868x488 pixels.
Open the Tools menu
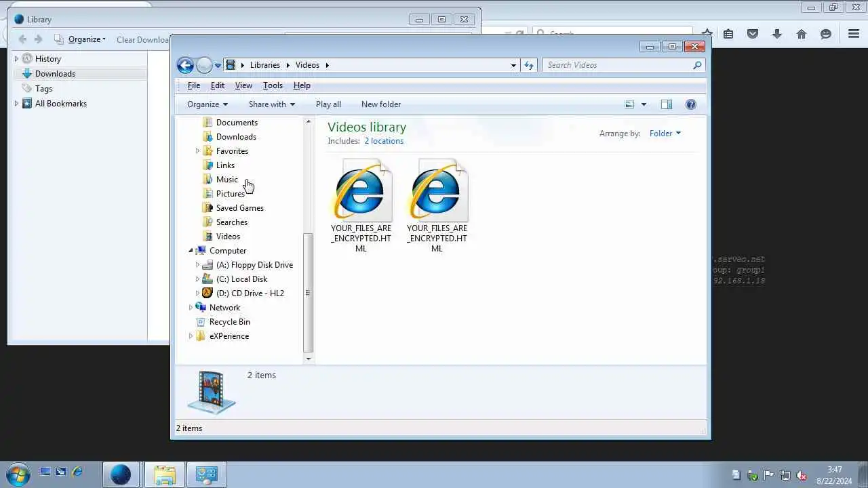point(273,85)
